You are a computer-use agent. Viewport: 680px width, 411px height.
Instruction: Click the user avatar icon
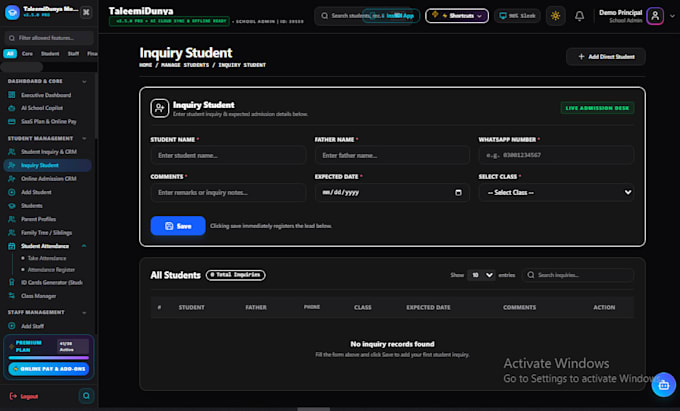point(655,16)
